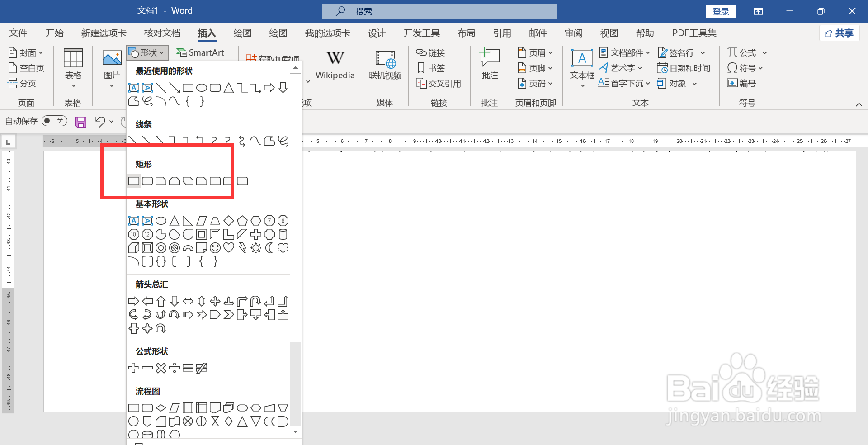Image resolution: width=868 pixels, height=445 pixels.
Task: Select the pentagon shape in 基本形状
Action: (x=242, y=221)
